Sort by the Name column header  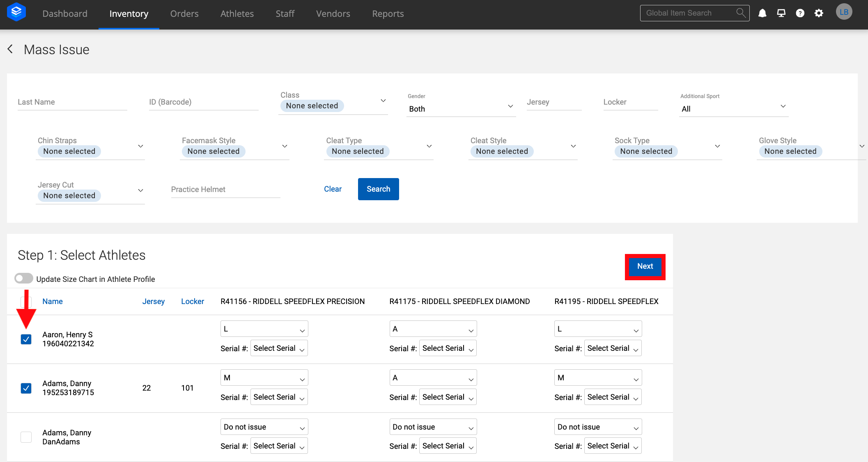pyautogui.click(x=53, y=302)
